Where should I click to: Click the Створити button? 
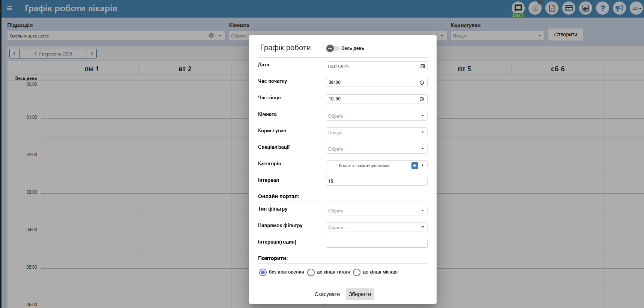[x=566, y=34]
